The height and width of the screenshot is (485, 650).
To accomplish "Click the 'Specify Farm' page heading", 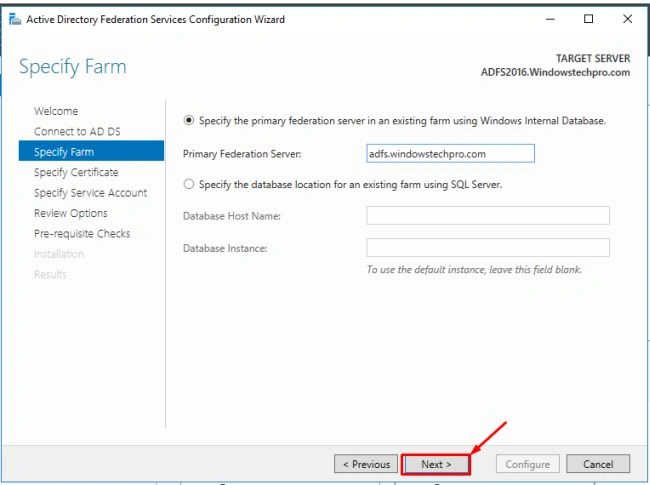I will [x=73, y=67].
